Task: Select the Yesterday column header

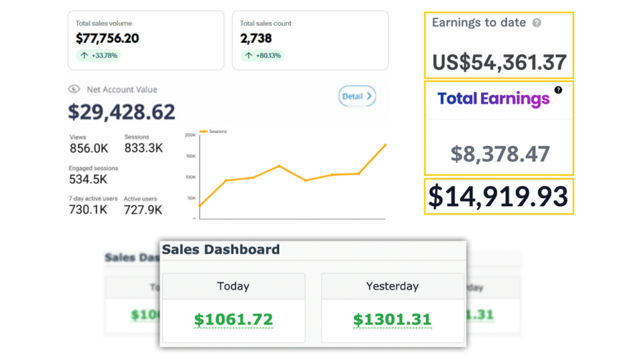Action: point(392,286)
